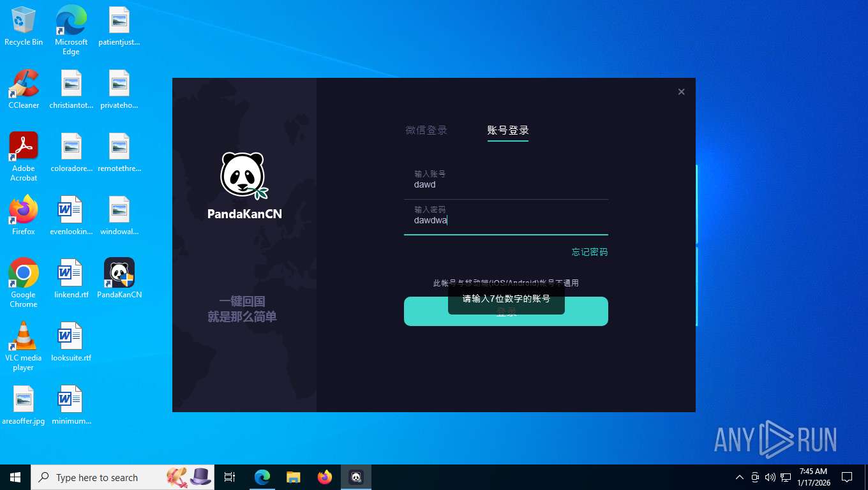Viewport: 868px width, 490px height.
Task: Select the areaoffer.jpg file
Action: click(x=24, y=405)
